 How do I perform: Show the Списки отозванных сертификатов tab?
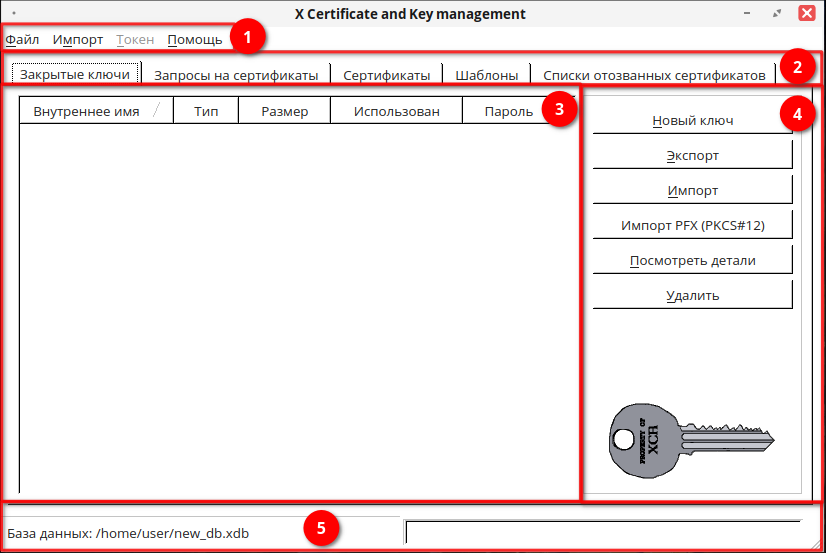(x=655, y=75)
